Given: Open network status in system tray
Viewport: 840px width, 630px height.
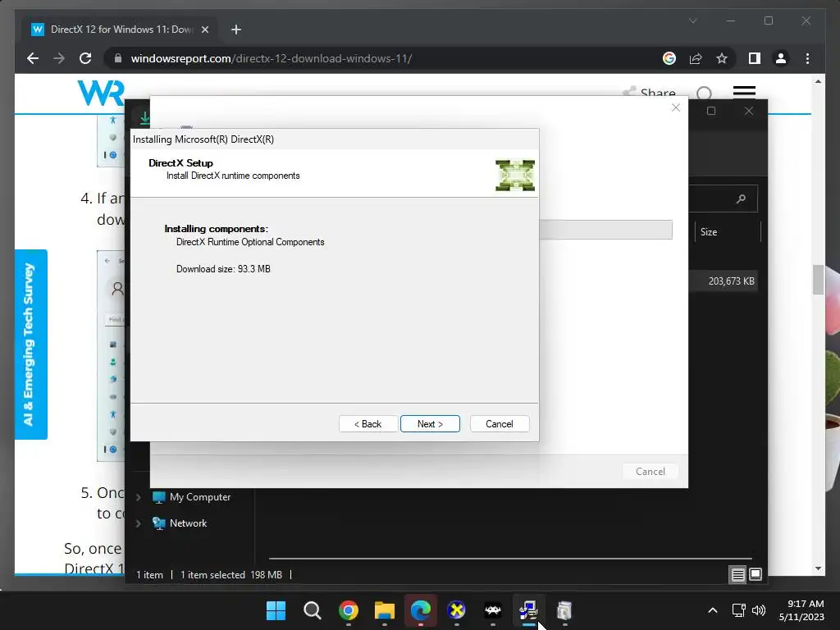Looking at the screenshot, I should [x=739, y=610].
